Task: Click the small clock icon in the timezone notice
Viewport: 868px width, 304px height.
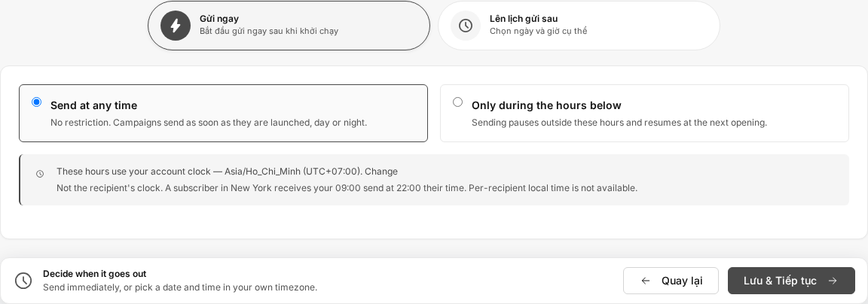Action: 40,174
